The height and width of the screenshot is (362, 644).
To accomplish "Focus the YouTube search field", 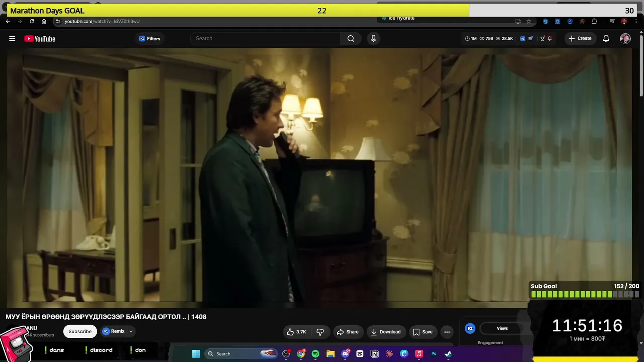I will pos(266,39).
